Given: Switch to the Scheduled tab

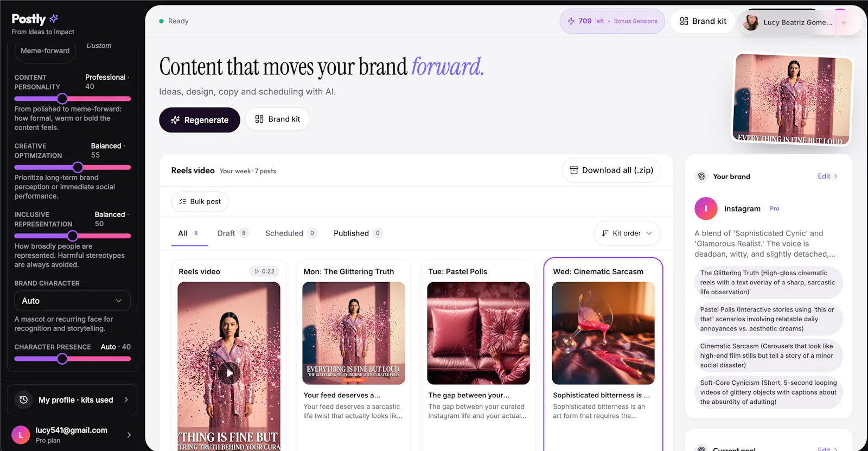Looking at the screenshot, I should [291, 233].
